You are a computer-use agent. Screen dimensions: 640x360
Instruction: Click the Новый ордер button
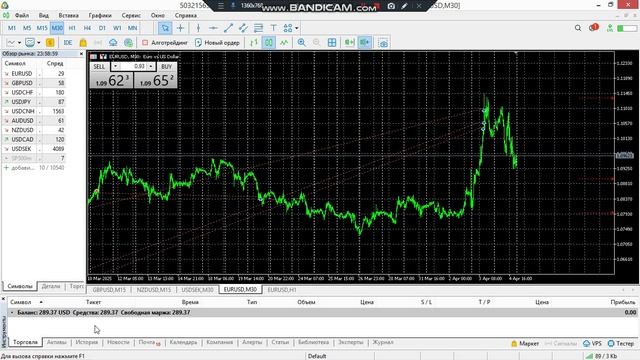pos(218,43)
